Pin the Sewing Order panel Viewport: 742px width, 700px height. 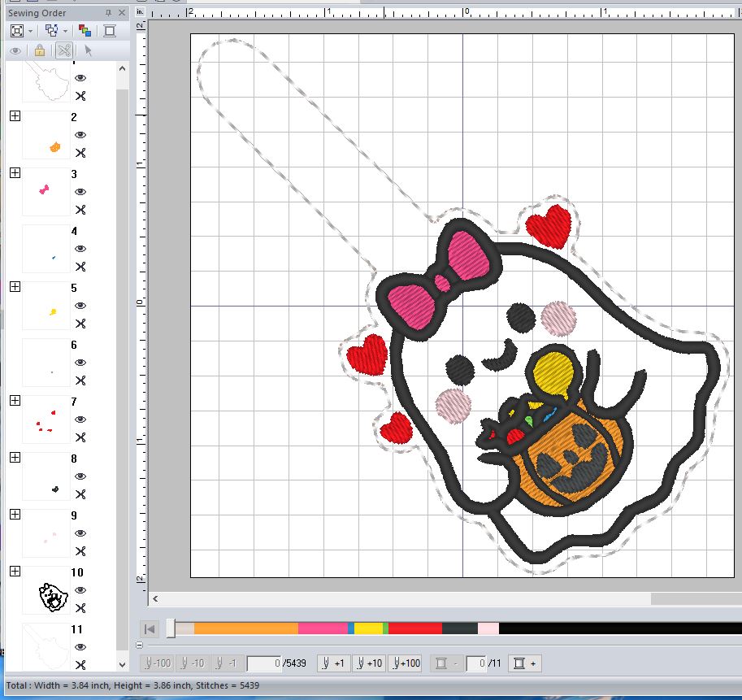[108, 13]
